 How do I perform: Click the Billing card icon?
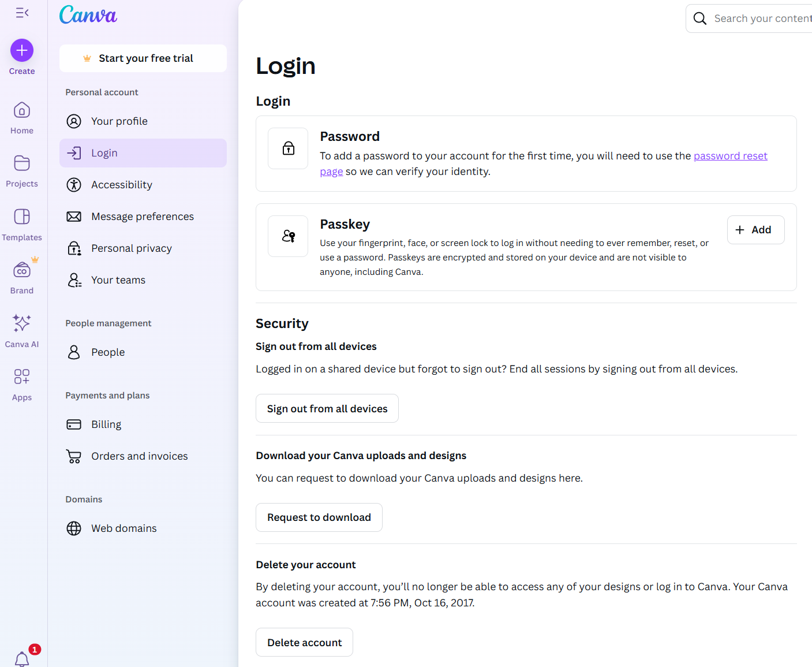(74, 424)
